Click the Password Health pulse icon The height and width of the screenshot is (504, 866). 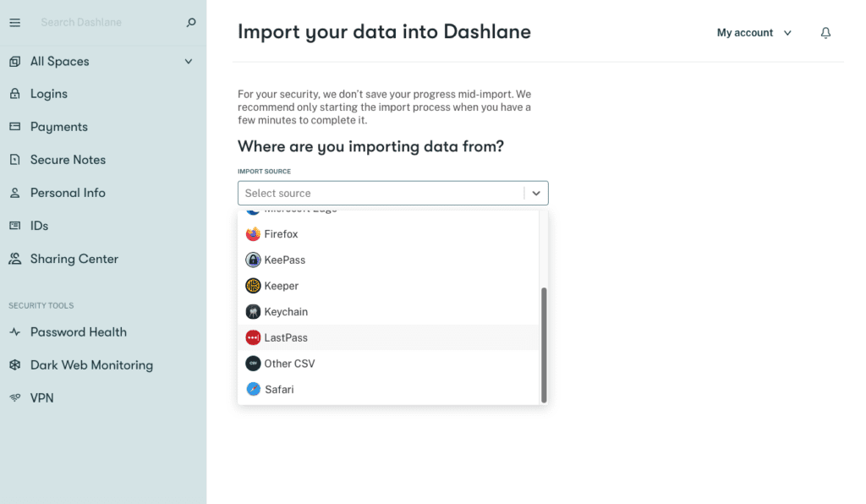[15, 331]
